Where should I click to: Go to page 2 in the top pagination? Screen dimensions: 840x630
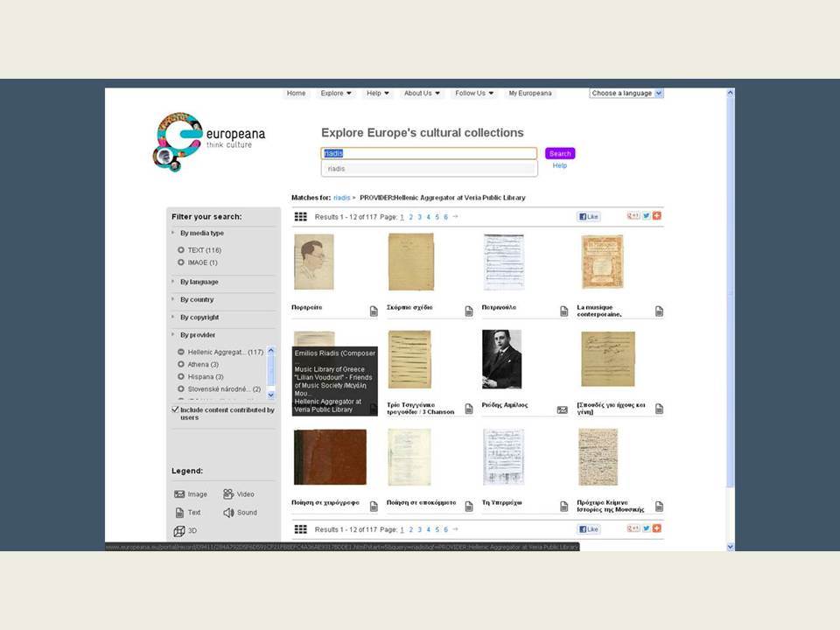pyautogui.click(x=411, y=217)
